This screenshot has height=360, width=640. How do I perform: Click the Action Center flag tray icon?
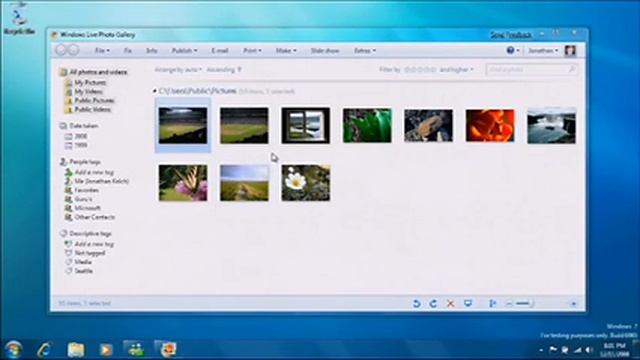point(553,349)
